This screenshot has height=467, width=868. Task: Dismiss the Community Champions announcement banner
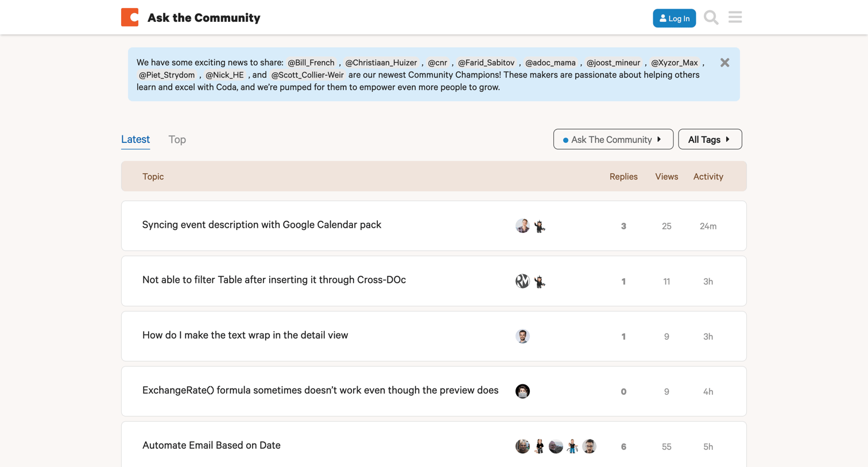725,63
